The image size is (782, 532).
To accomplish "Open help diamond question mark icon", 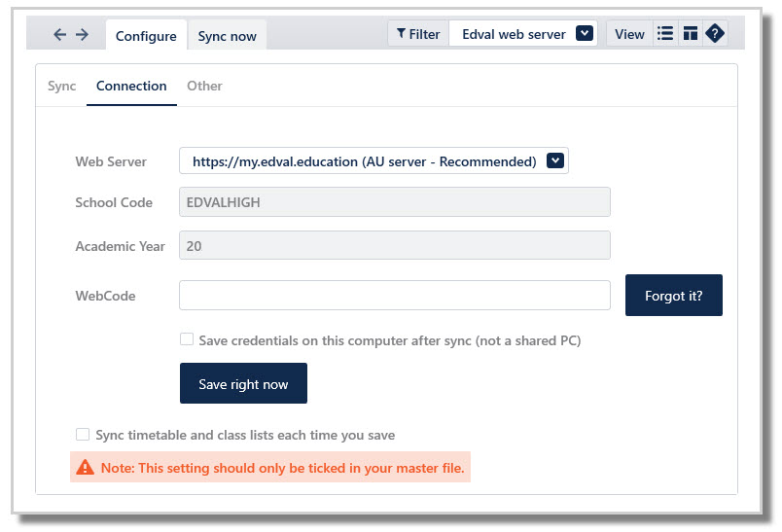I will click(715, 33).
